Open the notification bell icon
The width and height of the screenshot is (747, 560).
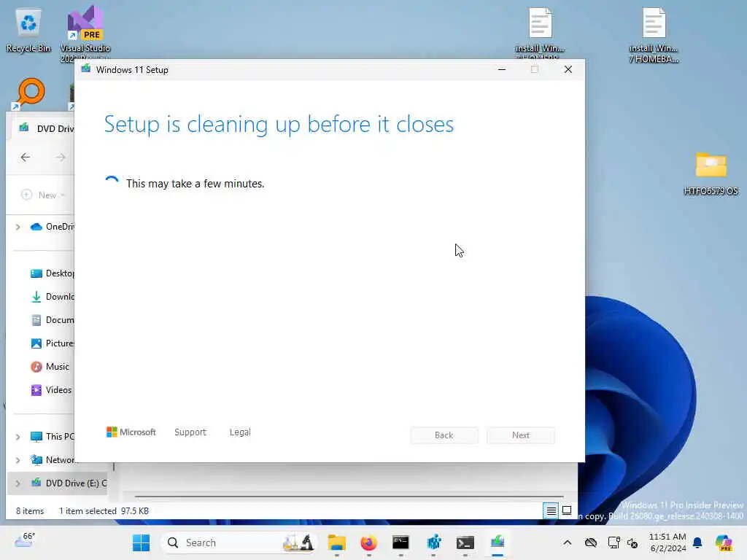(697, 542)
